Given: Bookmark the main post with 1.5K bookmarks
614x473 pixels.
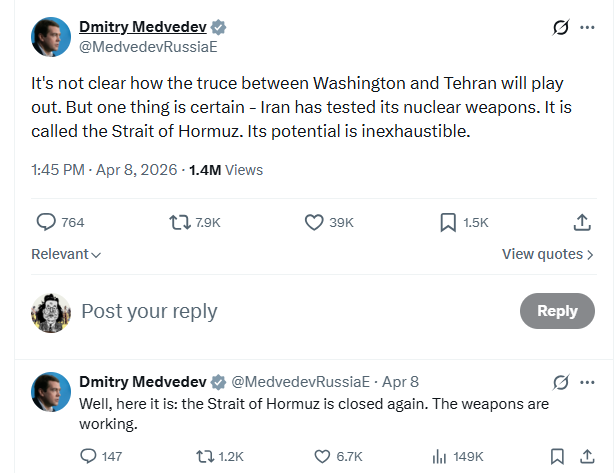Looking at the screenshot, I should pos(449,222).
